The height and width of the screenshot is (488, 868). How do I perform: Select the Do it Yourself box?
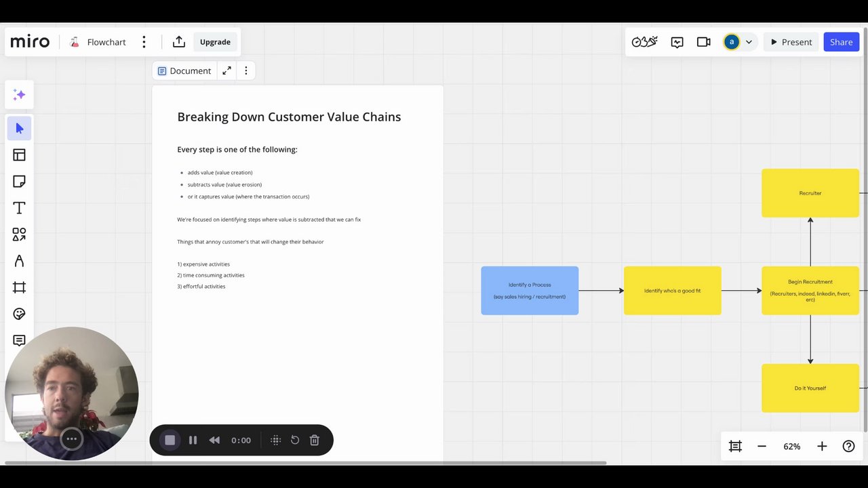click(x=810, y=388)
